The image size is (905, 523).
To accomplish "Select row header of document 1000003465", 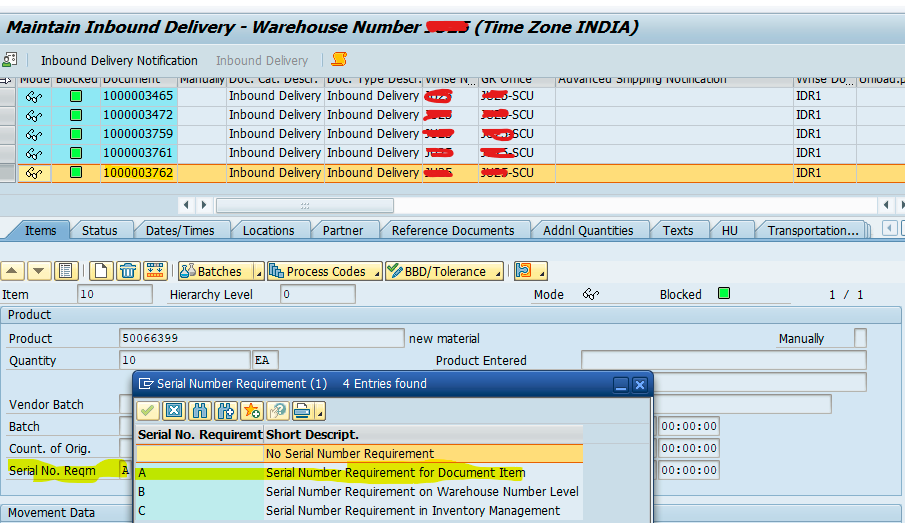I will [x=8, y=96].
